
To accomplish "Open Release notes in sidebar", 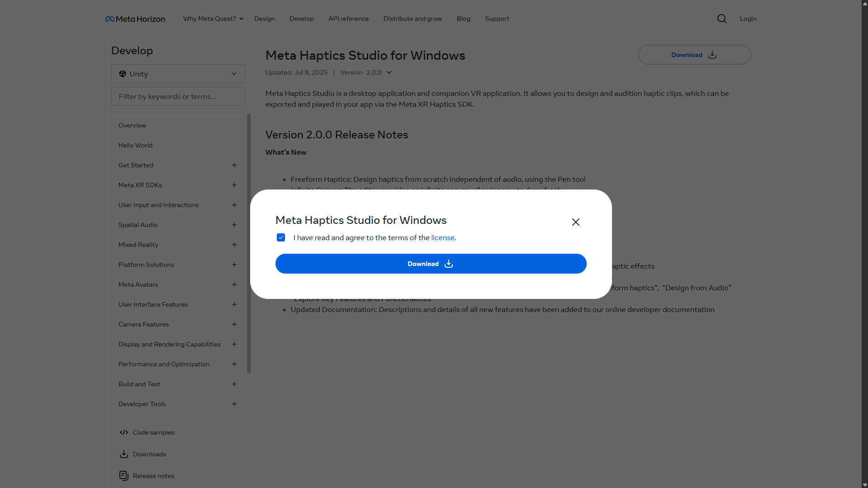I will tap(153, 476).
